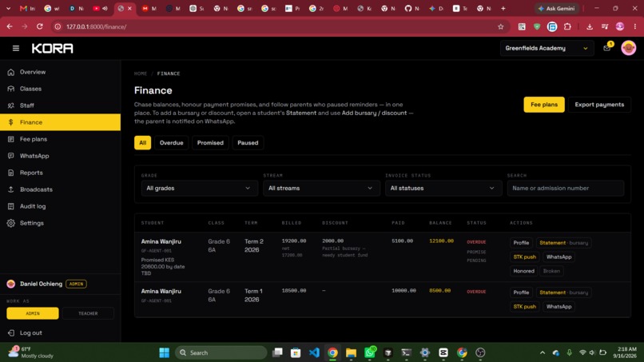Show hidden system tray icons
This screenshot has height=362, width=644.
(x=543, y=352)
